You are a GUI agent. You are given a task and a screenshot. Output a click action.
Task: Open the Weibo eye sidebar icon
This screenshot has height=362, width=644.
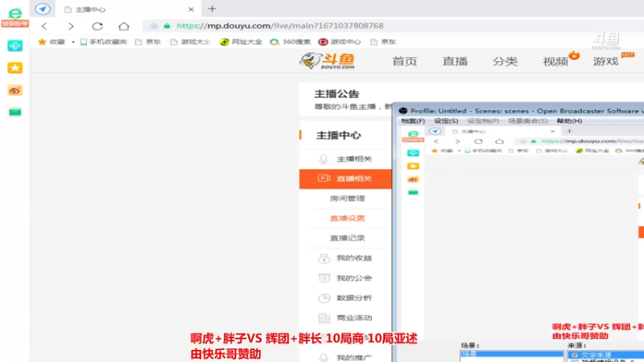click(x=14, y=90)
